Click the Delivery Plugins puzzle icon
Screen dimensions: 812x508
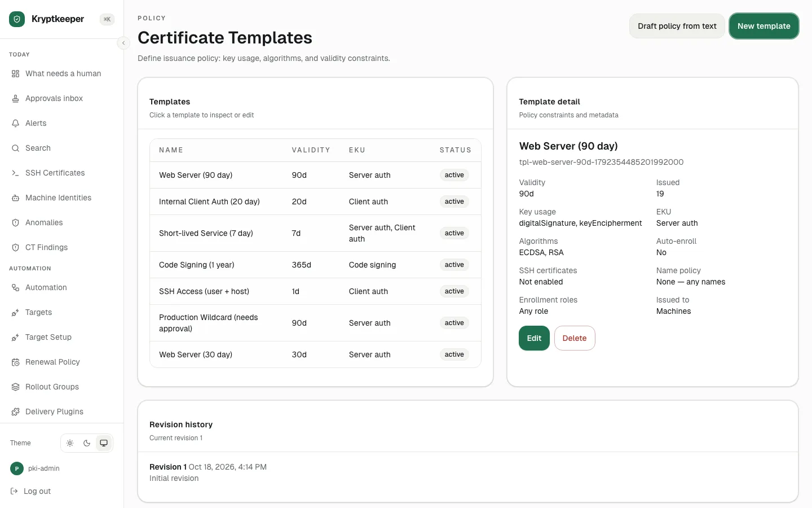[16, 412]
